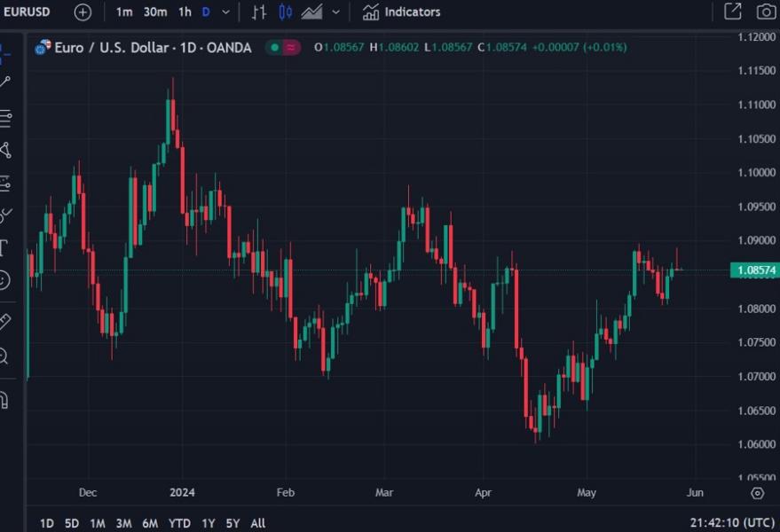Select the zoom-in magnifier tool

tap(7, 356)
